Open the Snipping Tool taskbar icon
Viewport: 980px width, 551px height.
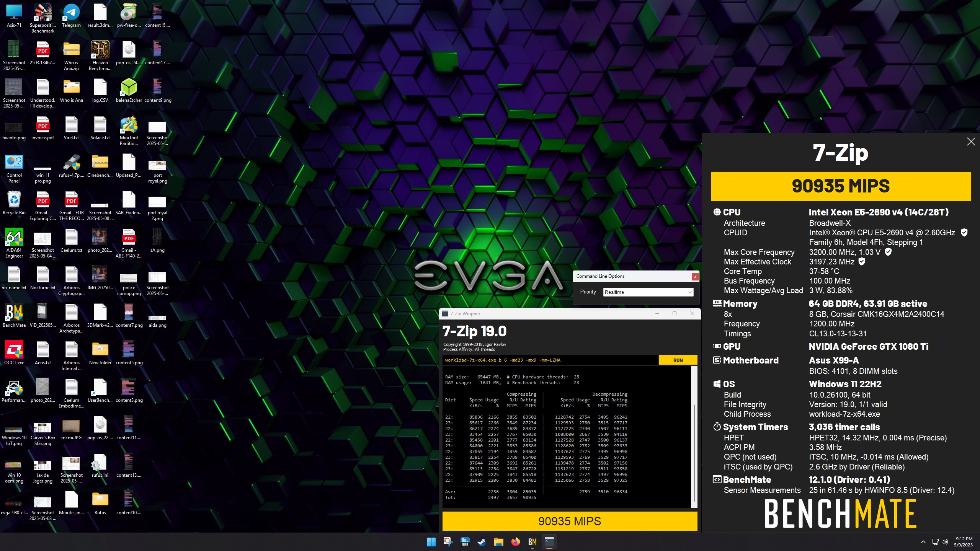point(448,542)
